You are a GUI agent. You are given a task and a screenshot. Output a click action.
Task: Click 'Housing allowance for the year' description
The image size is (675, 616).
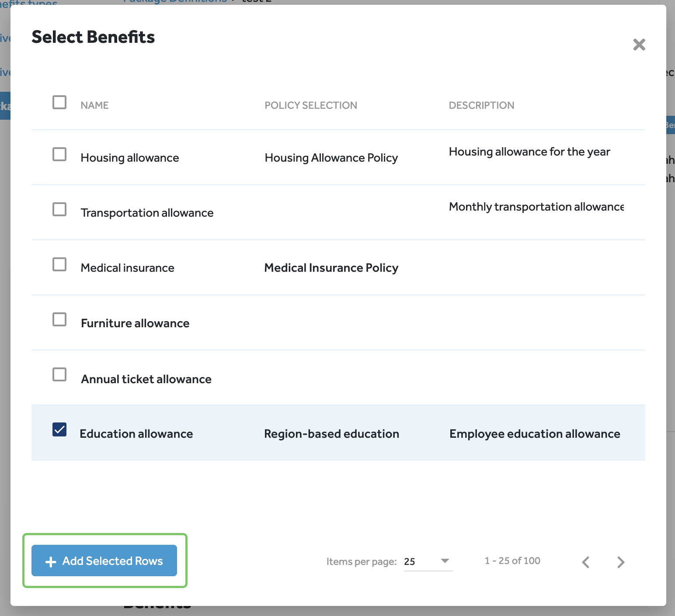[x=529, y=152]
